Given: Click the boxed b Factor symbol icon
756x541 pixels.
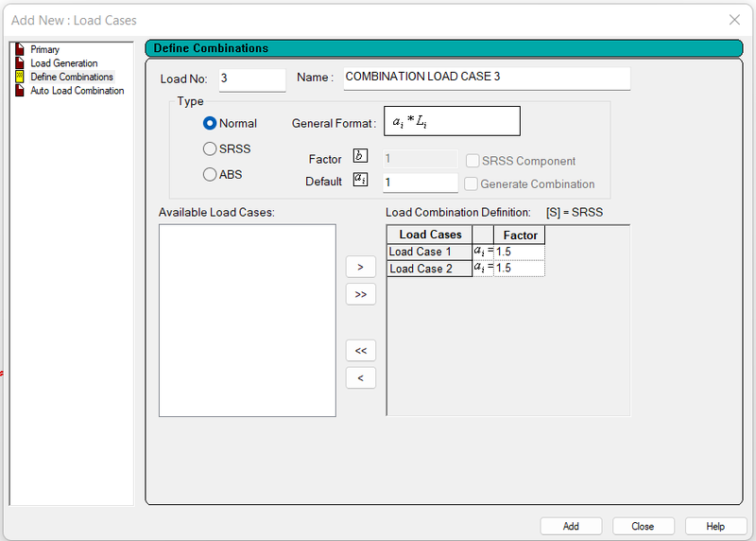Looking at the screenshot, I should 360,156.
